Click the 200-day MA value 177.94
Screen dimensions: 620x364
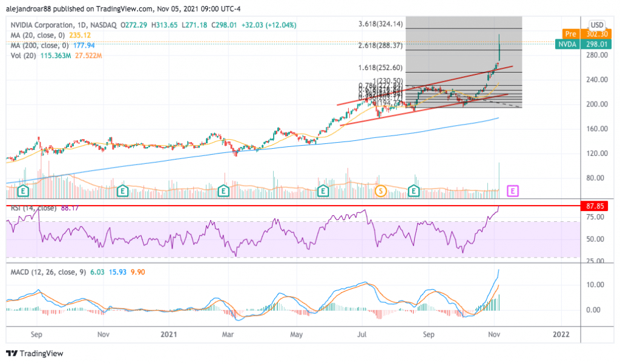click(84, 45)
